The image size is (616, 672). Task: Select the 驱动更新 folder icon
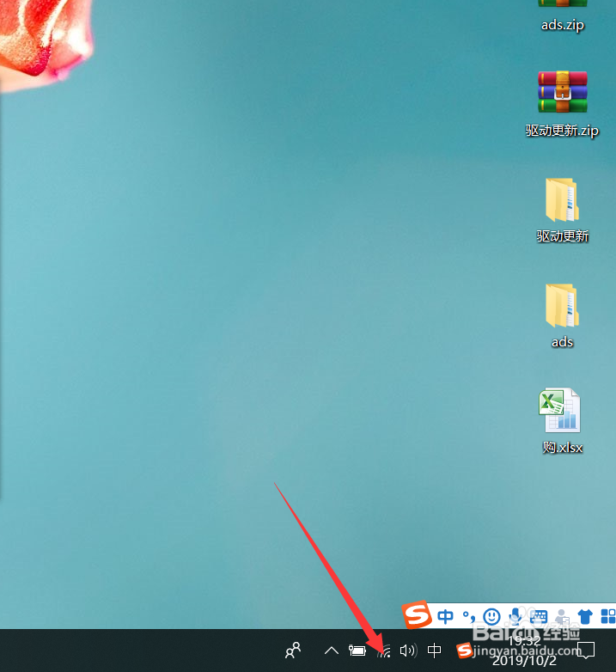coord(563,199)
